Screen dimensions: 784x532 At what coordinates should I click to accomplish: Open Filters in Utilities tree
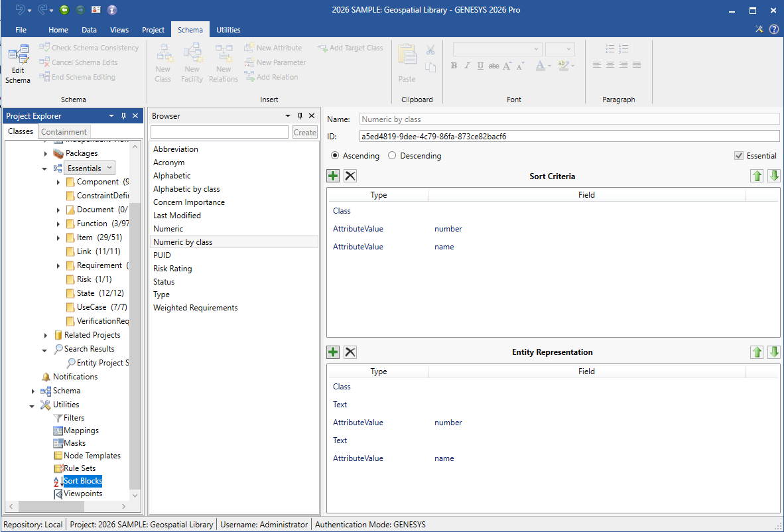[74, 418]
